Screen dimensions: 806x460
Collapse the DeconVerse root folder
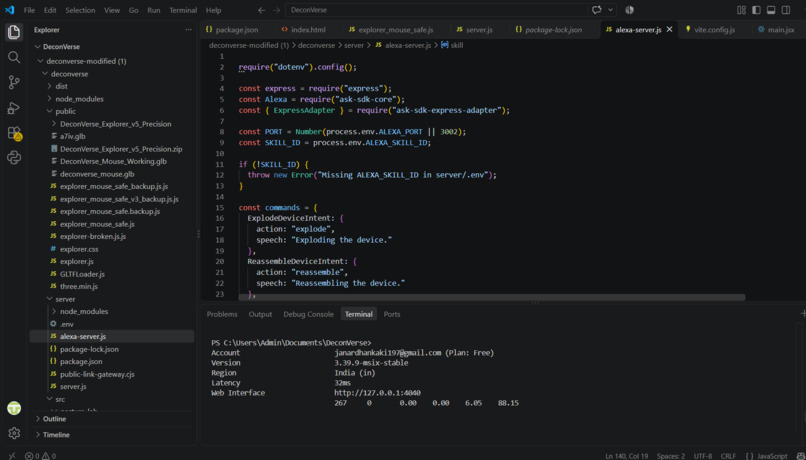[112, 47]
